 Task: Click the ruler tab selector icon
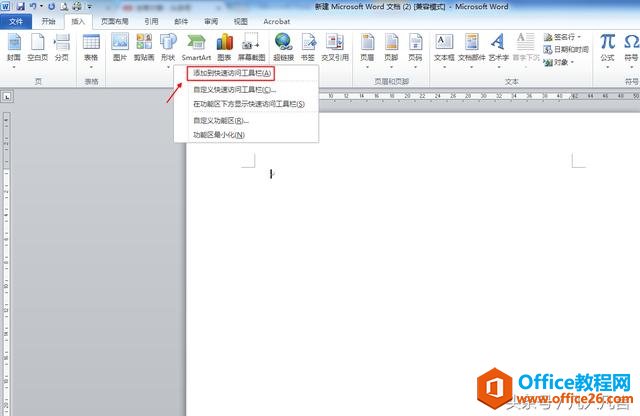tap(7, 97)
